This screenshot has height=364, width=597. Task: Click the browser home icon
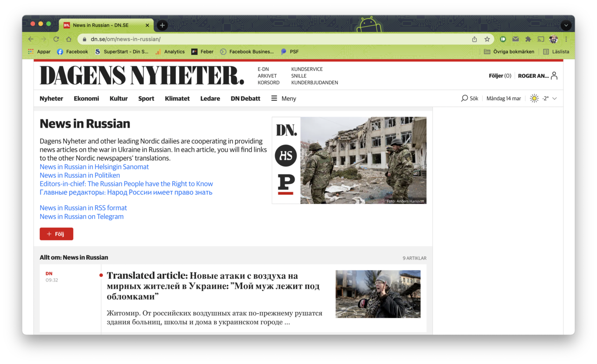(x=69, y=39)
